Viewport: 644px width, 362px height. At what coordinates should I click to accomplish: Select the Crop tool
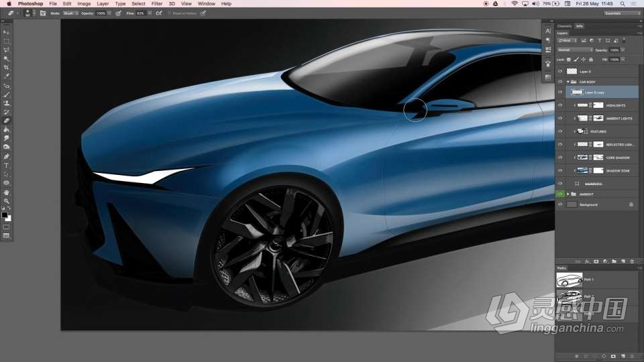[x=7, y=68]
